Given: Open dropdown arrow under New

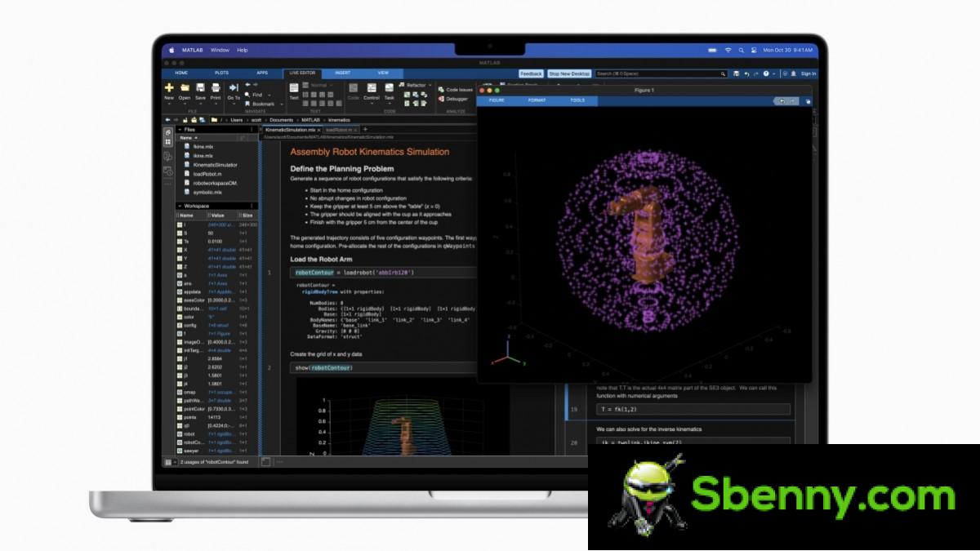Looking at the screenshot, I should (169, 103).
